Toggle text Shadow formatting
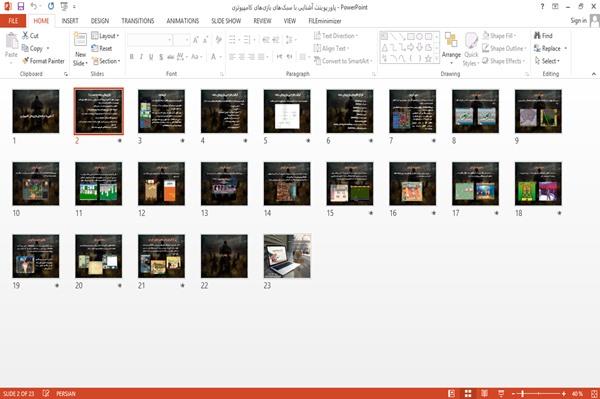Screen dimensions: 600x399 point(161,57)
